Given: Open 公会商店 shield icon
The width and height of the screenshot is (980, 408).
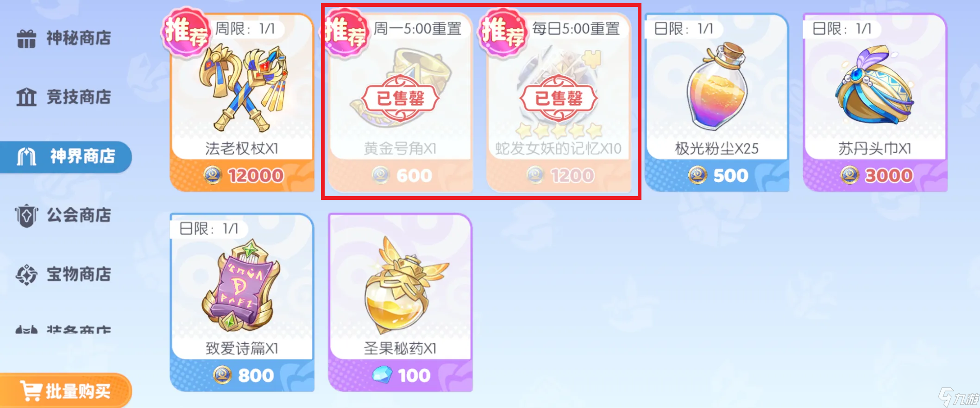Looking at the screenshot, I should tap(26, 216).
